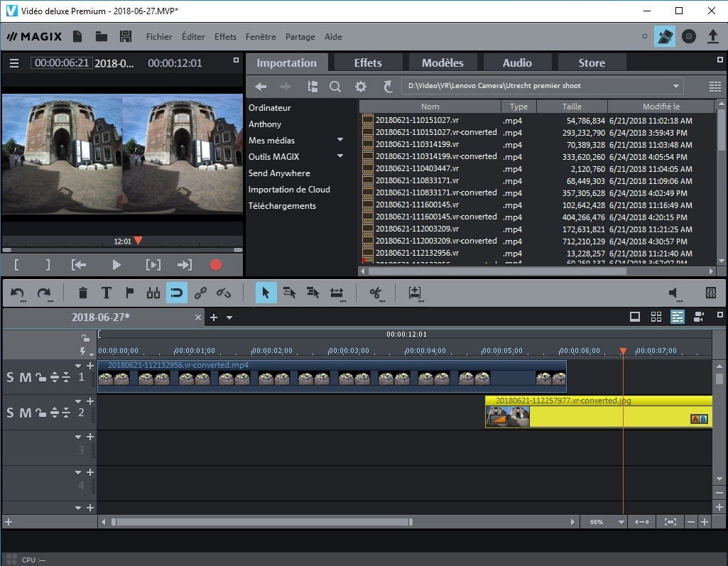This screenshot has width=728, height=566.
Task: Mute track 2 with M button
Action: [25, 413]
